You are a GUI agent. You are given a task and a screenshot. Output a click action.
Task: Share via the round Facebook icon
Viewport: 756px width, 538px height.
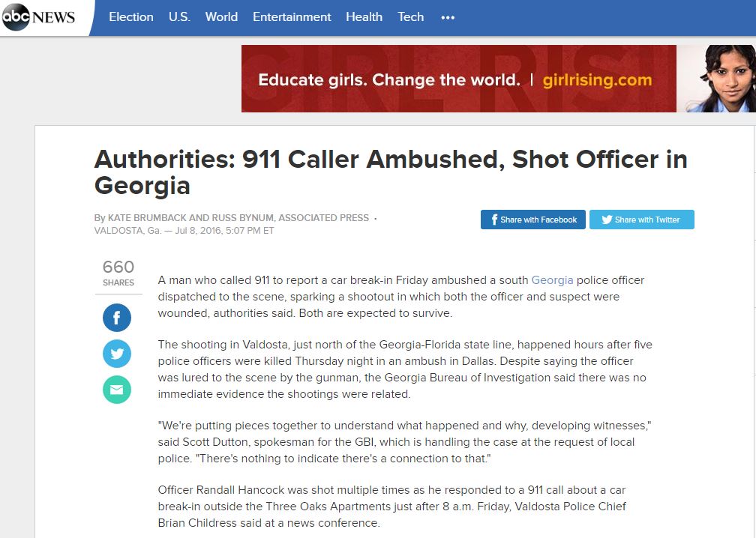(x=117, y=318)
